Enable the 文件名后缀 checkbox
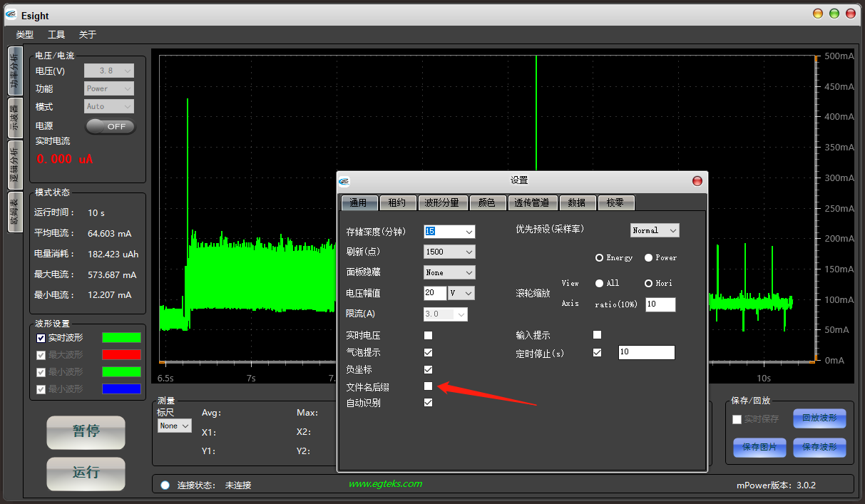Screen dimensions: 865x504 tap(428, 386)
